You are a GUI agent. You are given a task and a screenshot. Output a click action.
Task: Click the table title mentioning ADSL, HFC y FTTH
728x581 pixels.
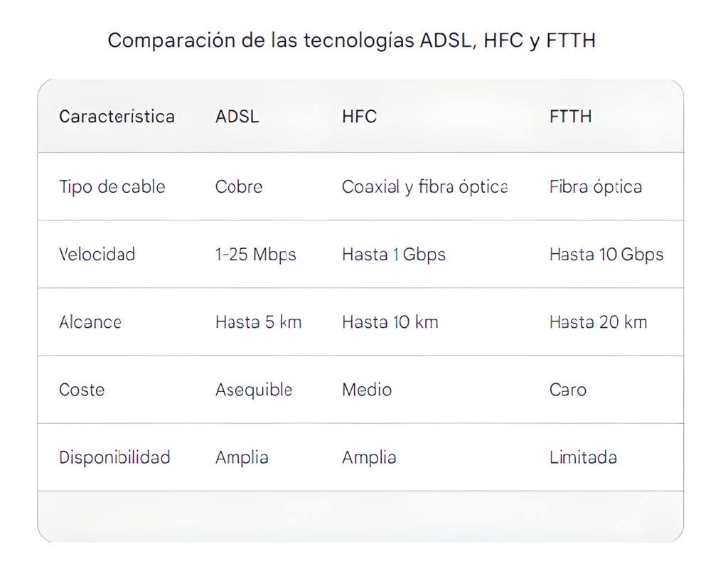351,41
